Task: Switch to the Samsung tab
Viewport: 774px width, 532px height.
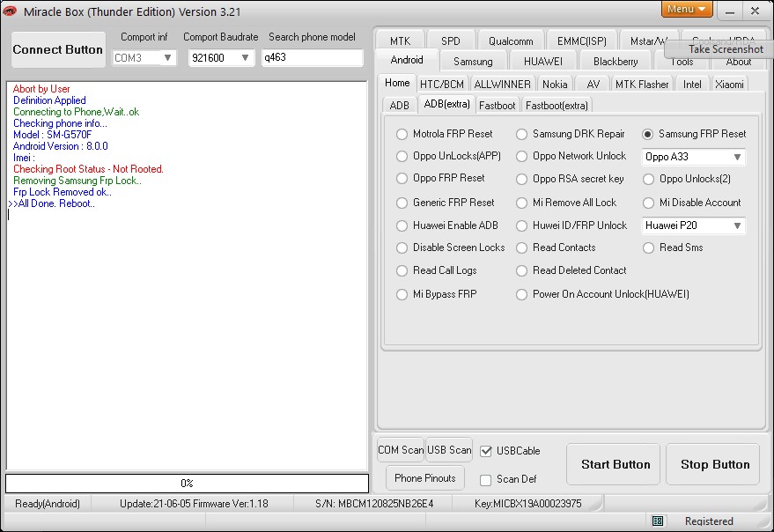Action: (x=473, y=62)
